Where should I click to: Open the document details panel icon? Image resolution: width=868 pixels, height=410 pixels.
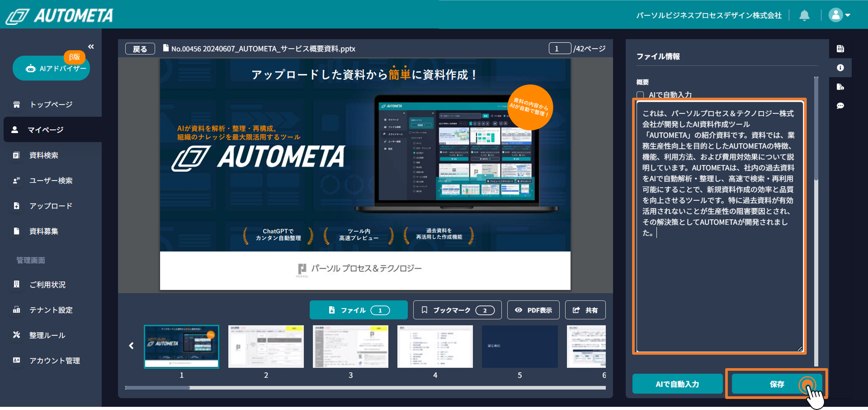click(x=840, y=49)
